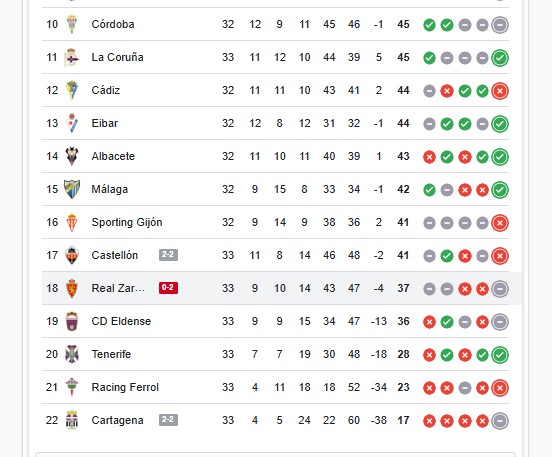The image size is (552, 457).
Task: Click Castellón's grey 2-2 score badge
Action: (168, 255)
